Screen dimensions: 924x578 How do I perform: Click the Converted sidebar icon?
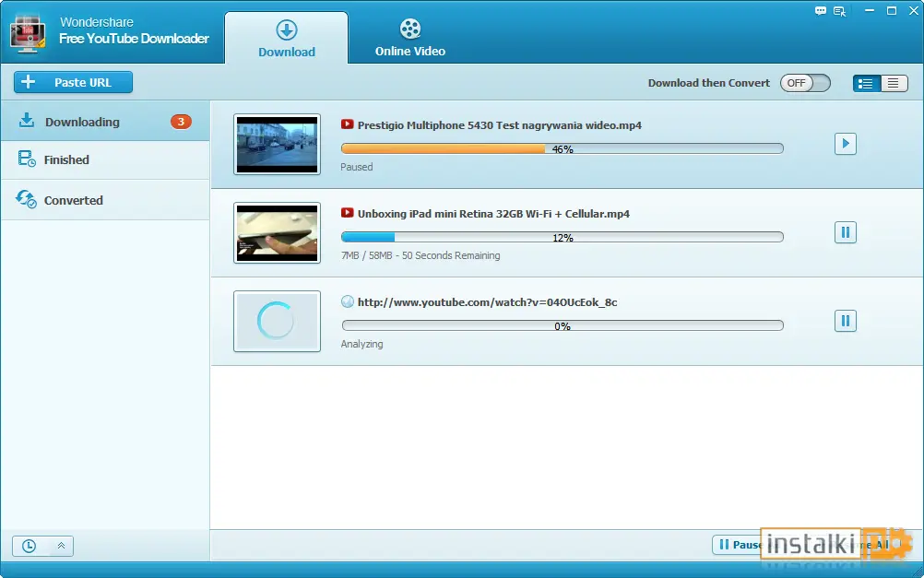click(26, 199)
